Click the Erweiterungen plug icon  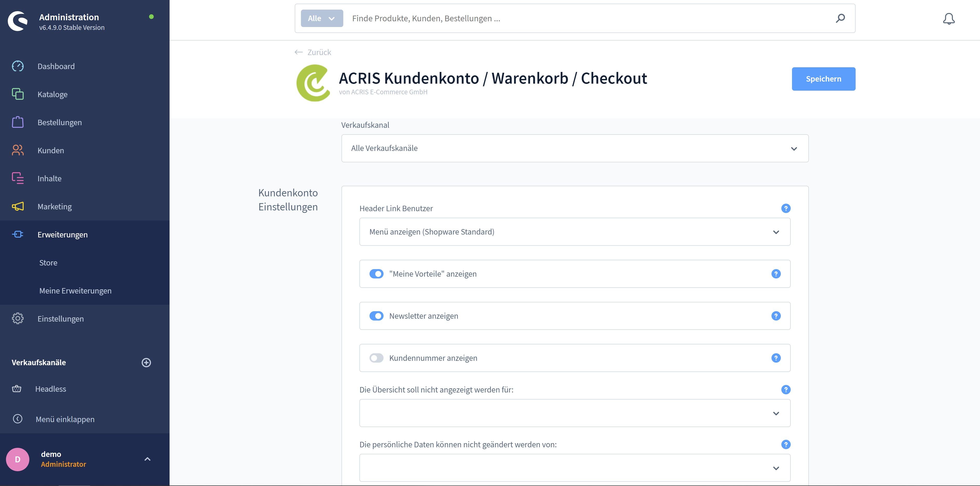coord(17,235)
